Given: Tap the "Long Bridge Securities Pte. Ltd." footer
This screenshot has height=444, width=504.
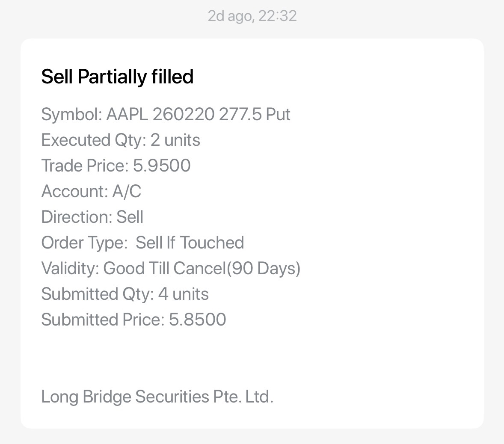Looking at the screenshot, I should (157, 397).
